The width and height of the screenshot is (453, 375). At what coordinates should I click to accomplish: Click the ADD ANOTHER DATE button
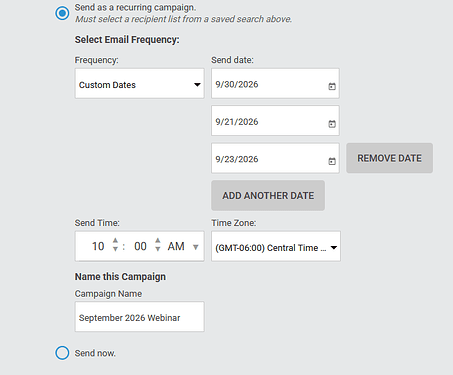click(x=268, y=195)
